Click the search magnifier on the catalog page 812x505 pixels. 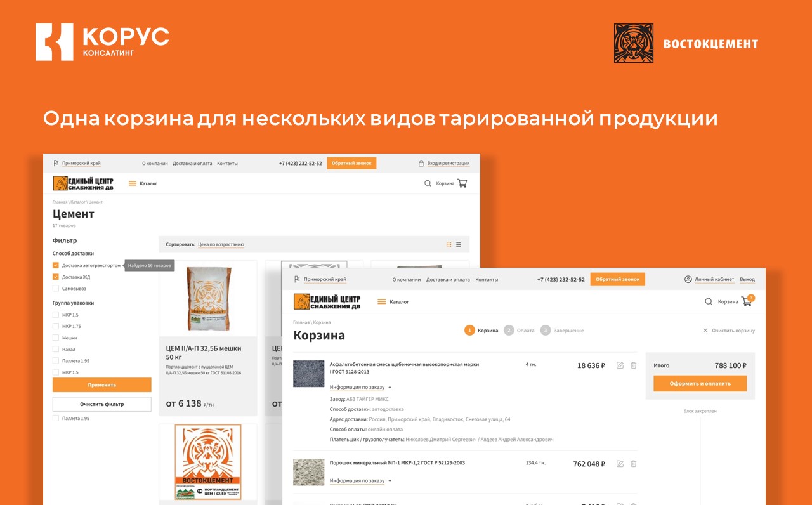(x=428, y=183)
